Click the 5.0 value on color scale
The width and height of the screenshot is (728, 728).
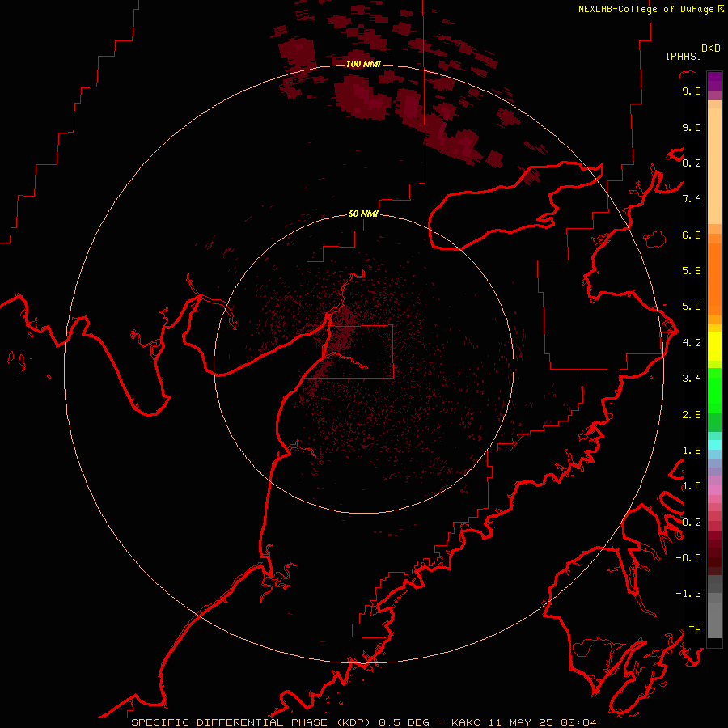(x=692, y=307)
